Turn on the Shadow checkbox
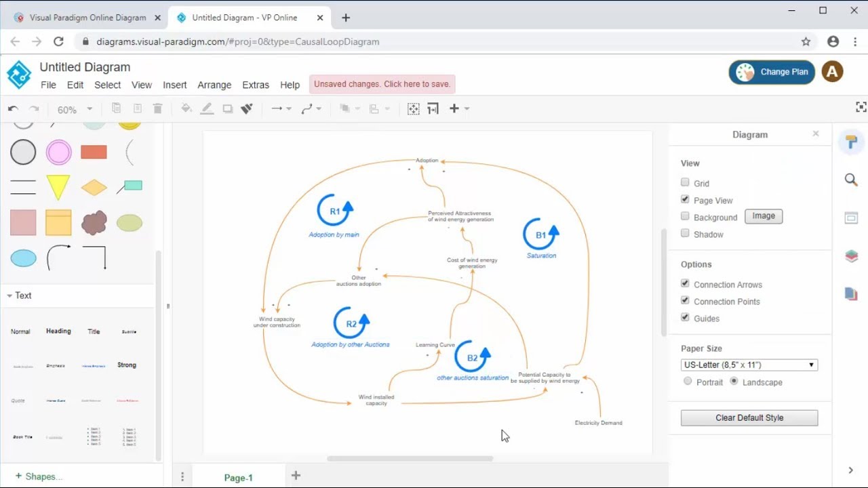Image resolution: width=868 pixels, height=488 pixels. (x=685, y=233)
